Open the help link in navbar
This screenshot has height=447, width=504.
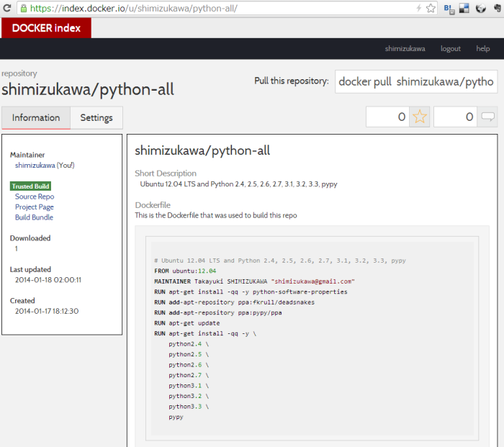[483, 48]
